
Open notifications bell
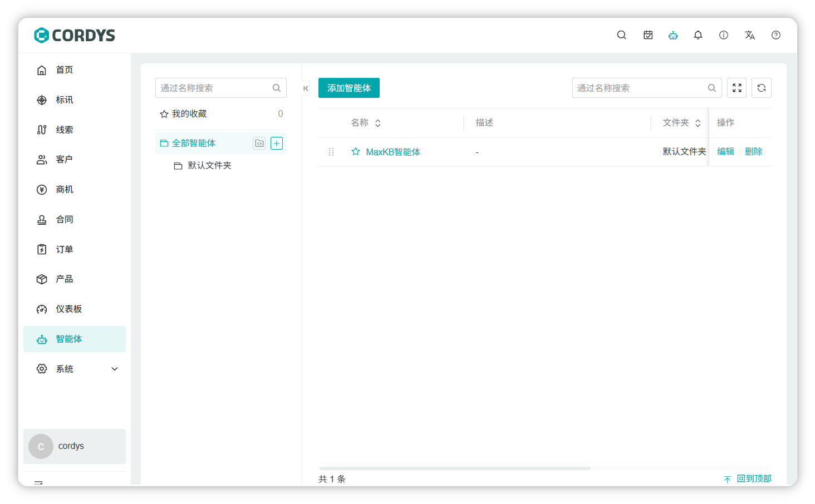point(698,35)
